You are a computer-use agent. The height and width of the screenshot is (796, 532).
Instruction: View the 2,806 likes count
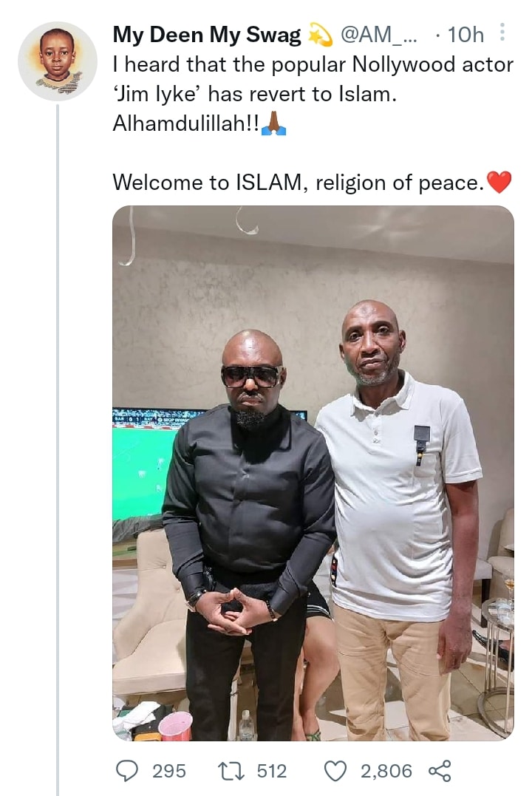[x=386, y=771]
